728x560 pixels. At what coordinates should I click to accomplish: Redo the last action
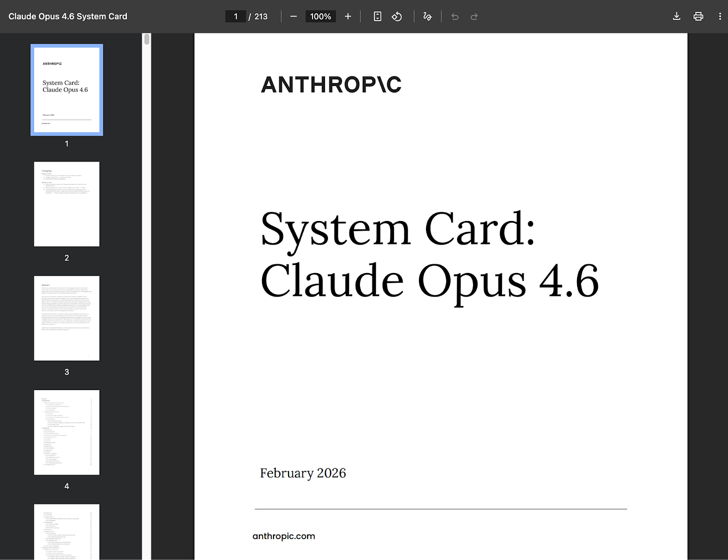(473, 16)
